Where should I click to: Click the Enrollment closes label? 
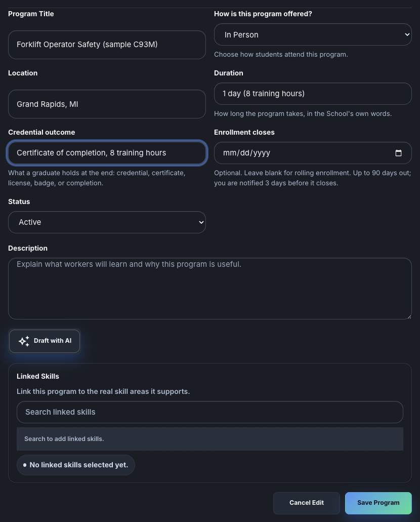click(244, 133)
